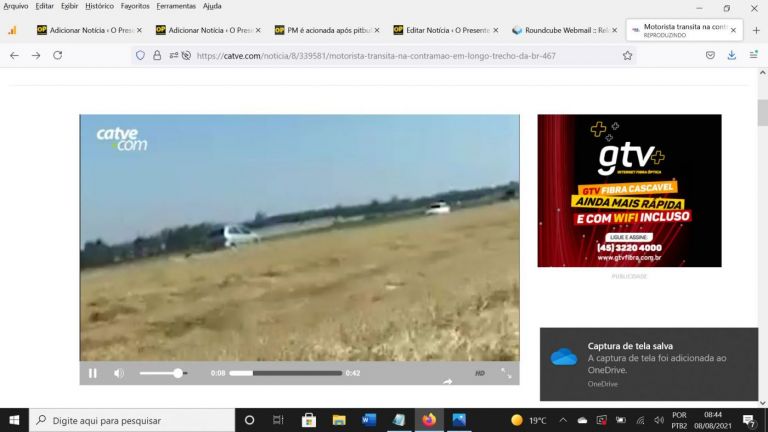Click the taskbar search box
The image size is (768, 432).
pyautogui.click(x=132, y=420)
